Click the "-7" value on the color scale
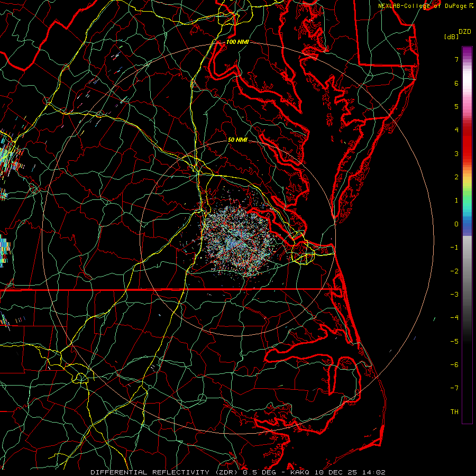This screenshot has height=476, width=476. click(x=454, y=388)
